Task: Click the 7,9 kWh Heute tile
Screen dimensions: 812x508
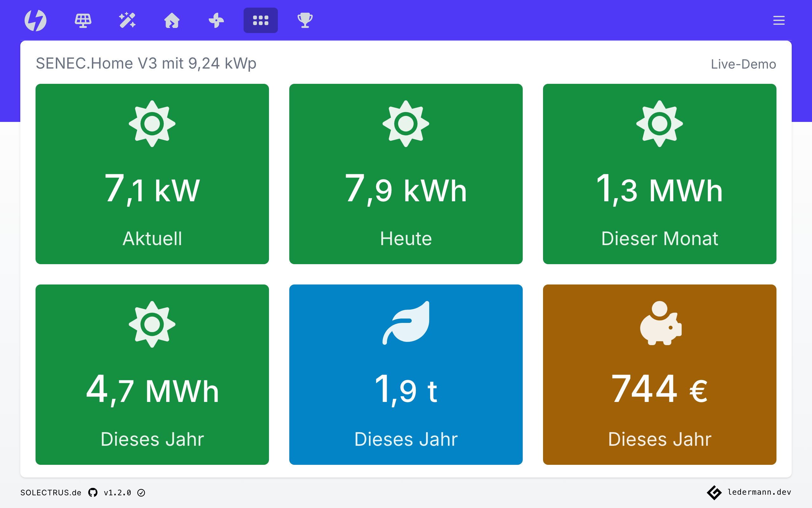Action: 406,174
